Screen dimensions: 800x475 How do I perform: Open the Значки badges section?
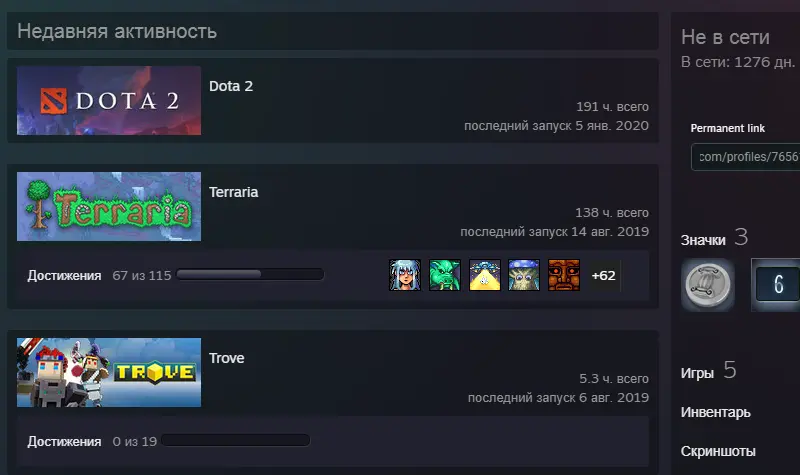[703, 240]
